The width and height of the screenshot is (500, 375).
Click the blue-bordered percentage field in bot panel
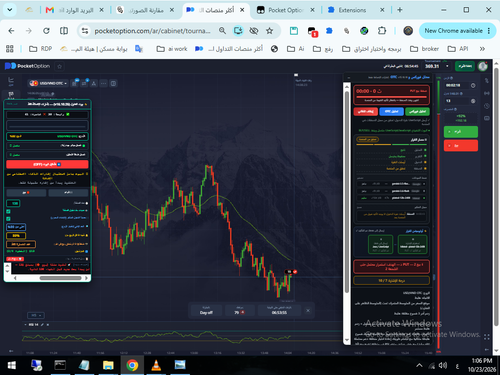(x=16, y=227)
